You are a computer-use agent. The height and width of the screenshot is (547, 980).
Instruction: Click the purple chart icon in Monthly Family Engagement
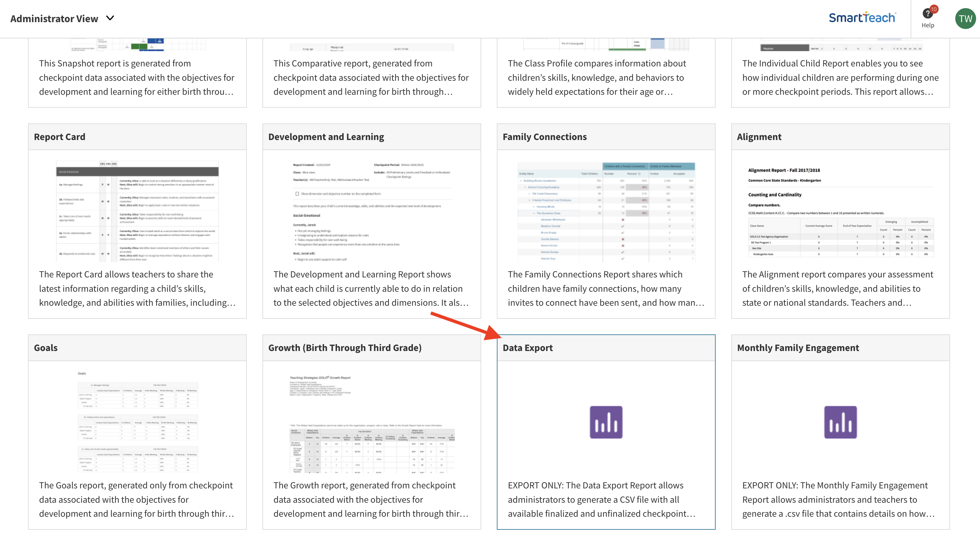tap(840, 422)
